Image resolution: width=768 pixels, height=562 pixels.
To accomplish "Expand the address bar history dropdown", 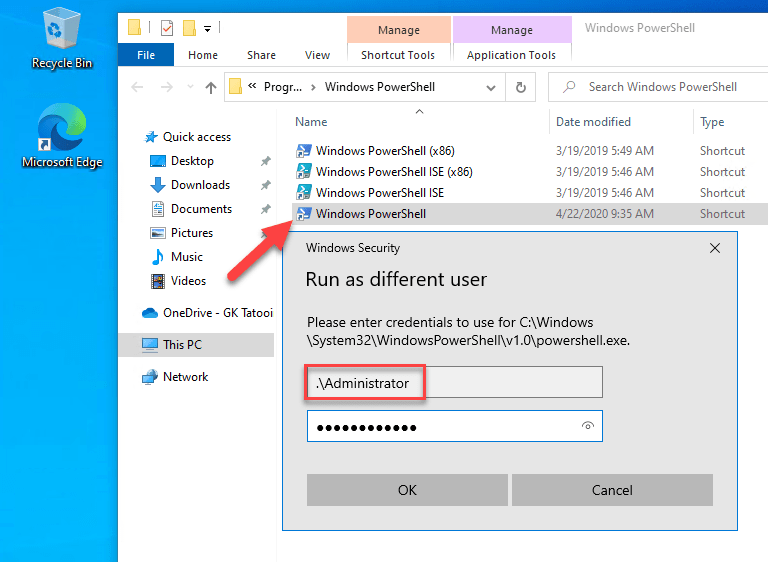I will tap(490, 88).
